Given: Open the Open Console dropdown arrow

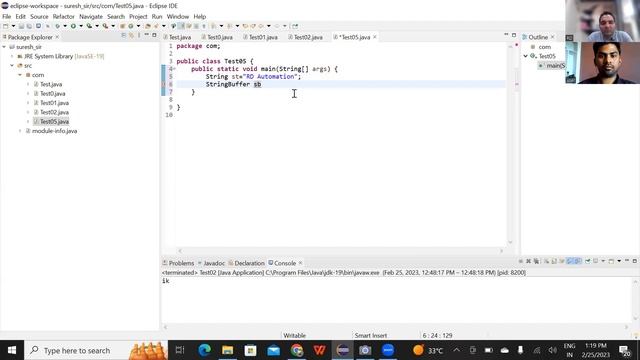Looking at the screenshot, I should click(619, 261).
